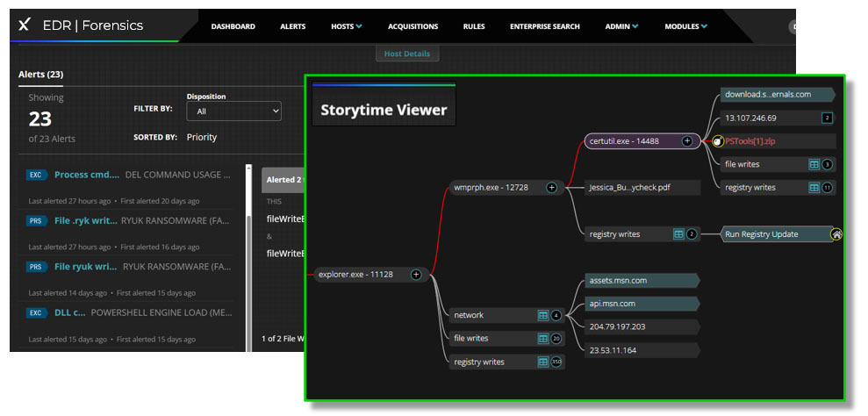Image resolution: width=868 pixels, height=416 pixels.
Task: Click the malware bomb icon beside PSTools[1].zip
Action: (718, 141)
